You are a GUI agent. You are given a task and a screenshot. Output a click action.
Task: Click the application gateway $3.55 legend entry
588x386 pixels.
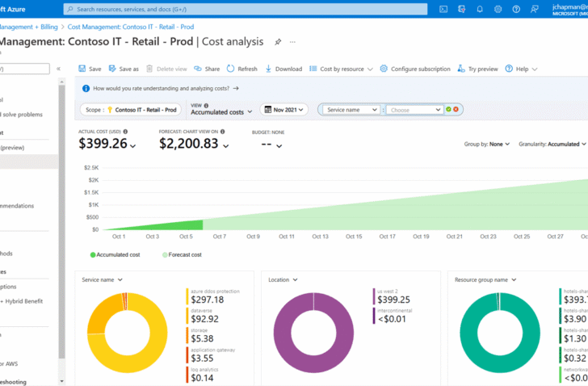pyautogui.click(x=211, y=355)
